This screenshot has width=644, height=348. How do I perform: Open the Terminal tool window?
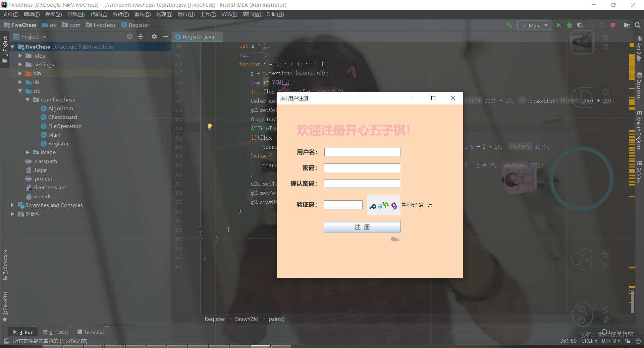91,332
